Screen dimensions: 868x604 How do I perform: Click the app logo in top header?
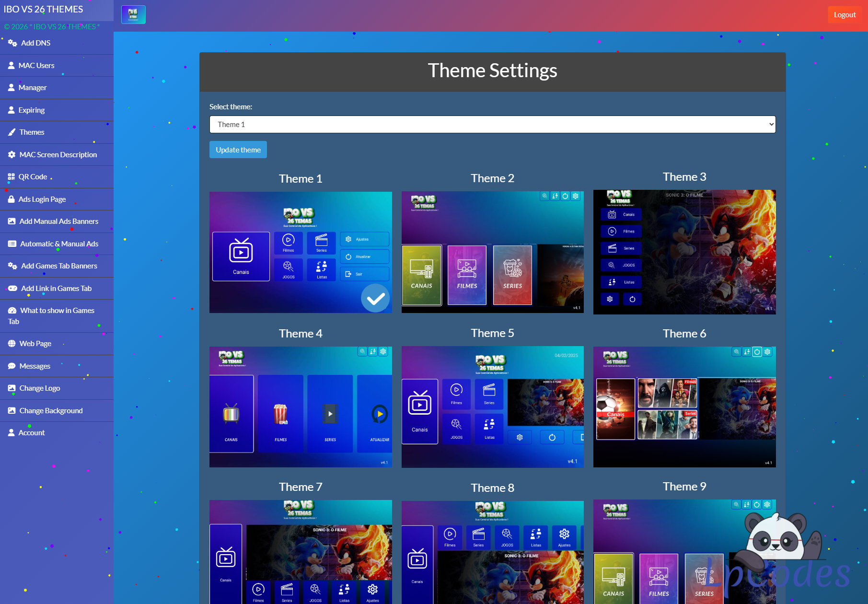click(x=133, y=15)
